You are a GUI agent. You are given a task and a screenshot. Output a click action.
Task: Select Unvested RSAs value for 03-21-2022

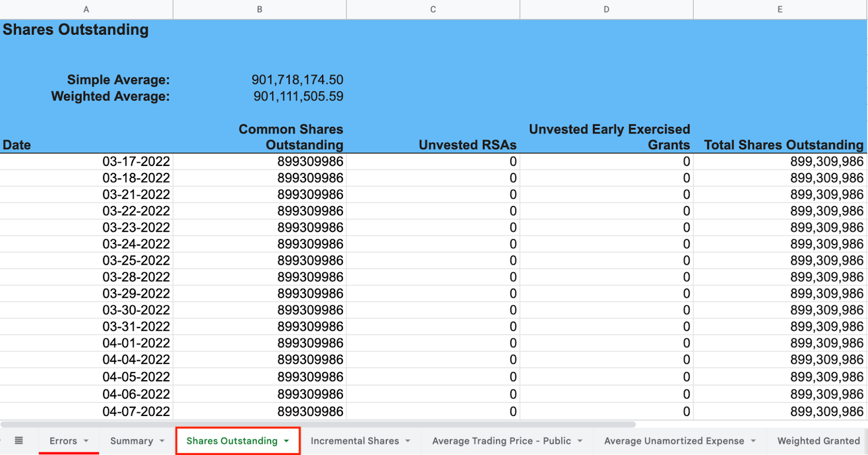tap(433, 194)
